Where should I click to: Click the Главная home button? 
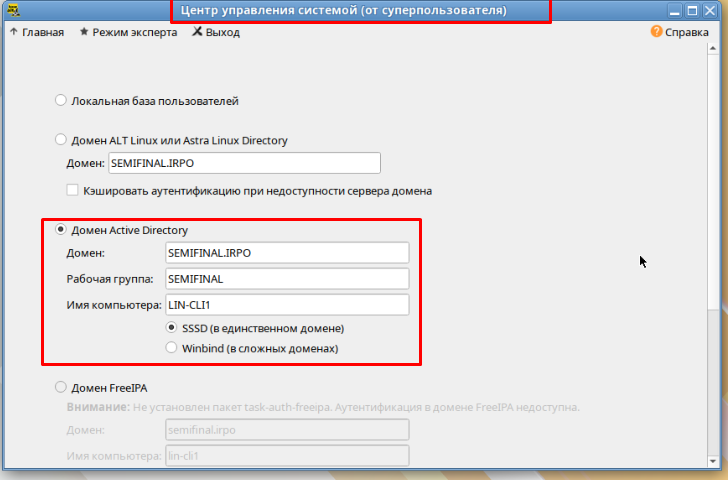36,32
